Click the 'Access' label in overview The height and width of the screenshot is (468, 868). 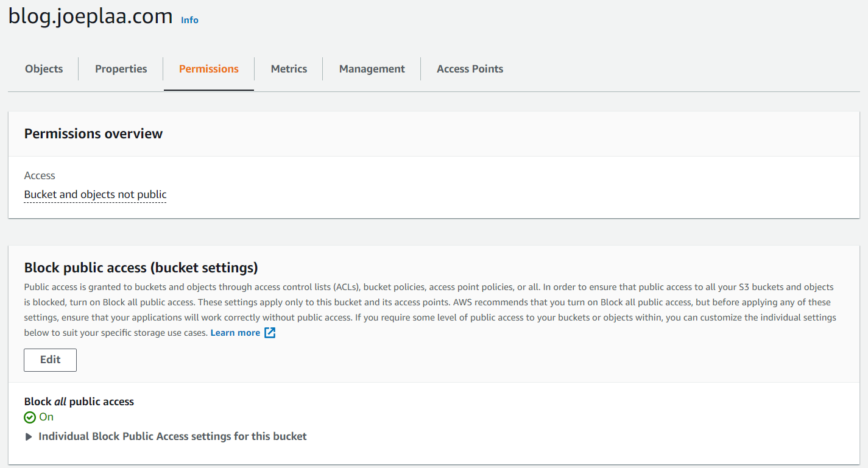pyautogui.click(x=40, y=175)
